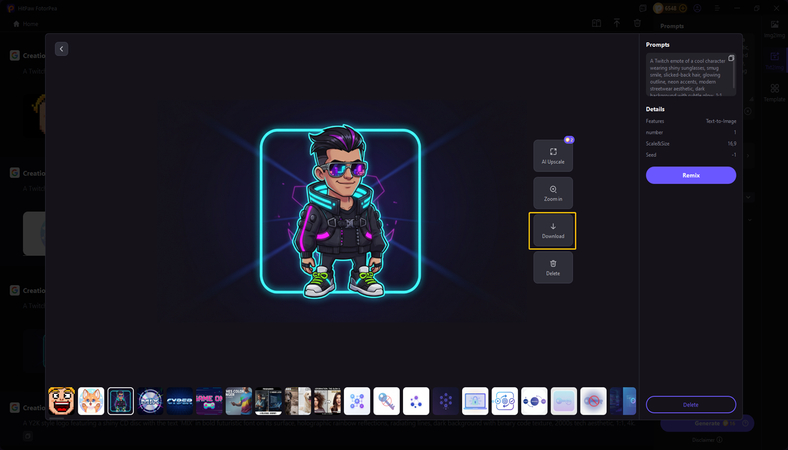The image size is (788, 450).
Task: Select the brunette woman portrait thumbnail
Action: 327,401
